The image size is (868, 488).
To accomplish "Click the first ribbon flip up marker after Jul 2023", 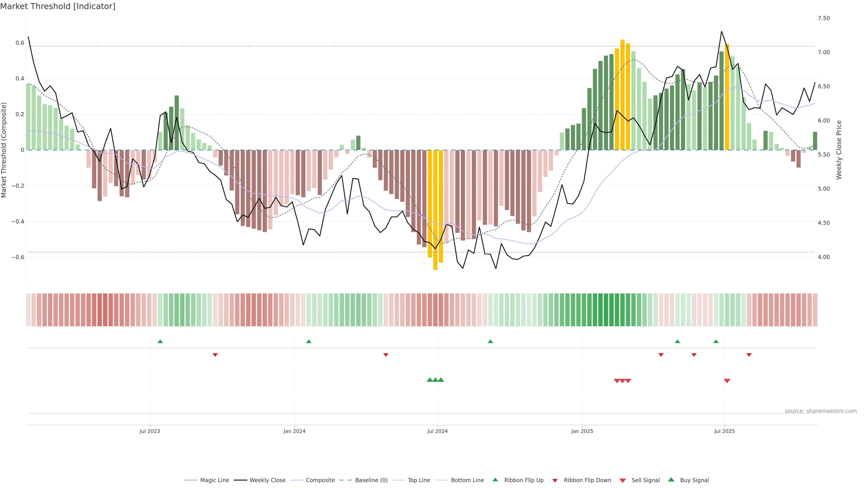I will point(160,342).
